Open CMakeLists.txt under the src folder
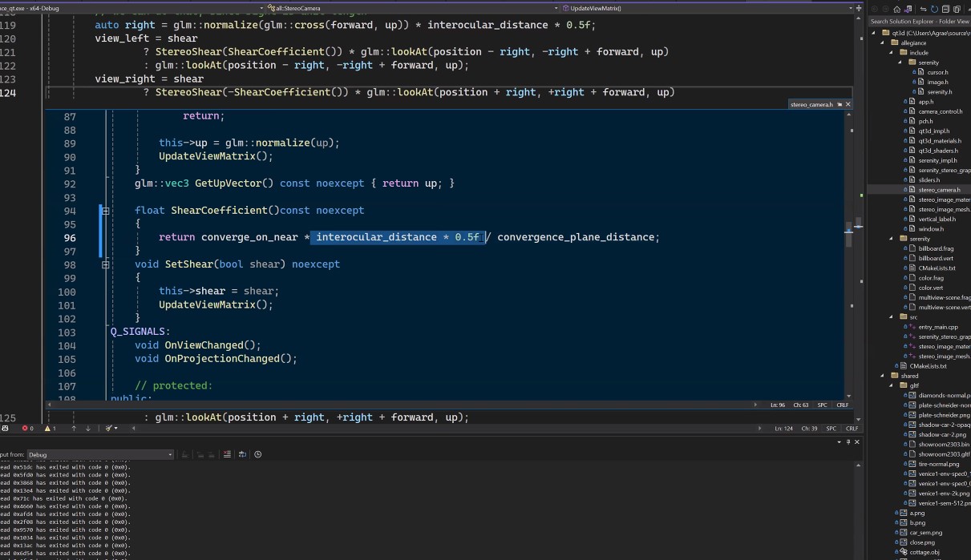The height and width of the screenshot is (560, 971). [x=928, y=366]
